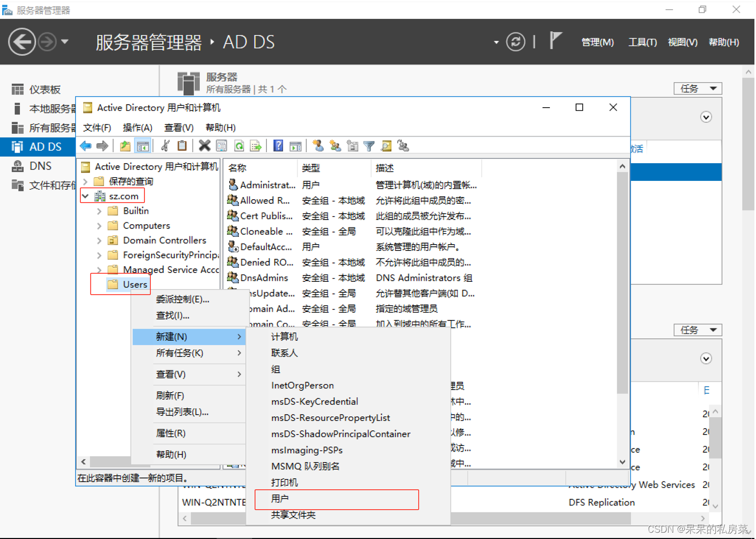Screen dimensions: 756x539
Task: Click the create new organizational unit icon
Action: (353, 146)
